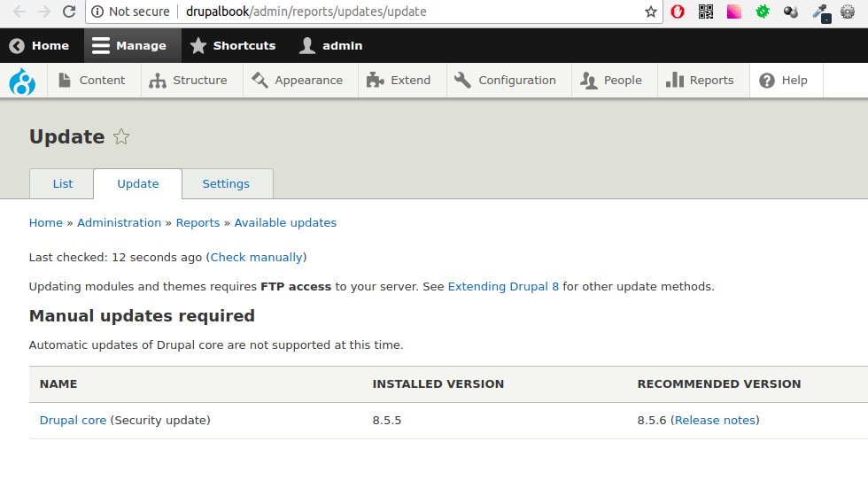
Task: Open the Extending Drupal 8 link
Action: coord(503,287)
